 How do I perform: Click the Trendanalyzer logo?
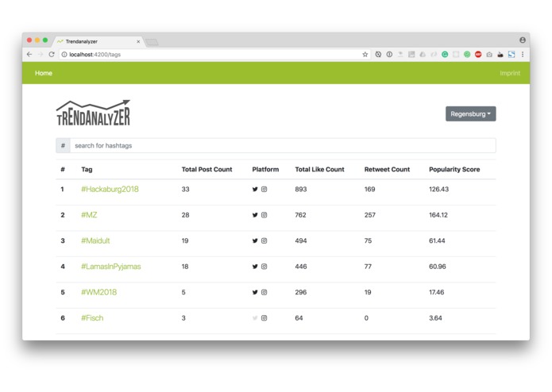pos(93,113)
